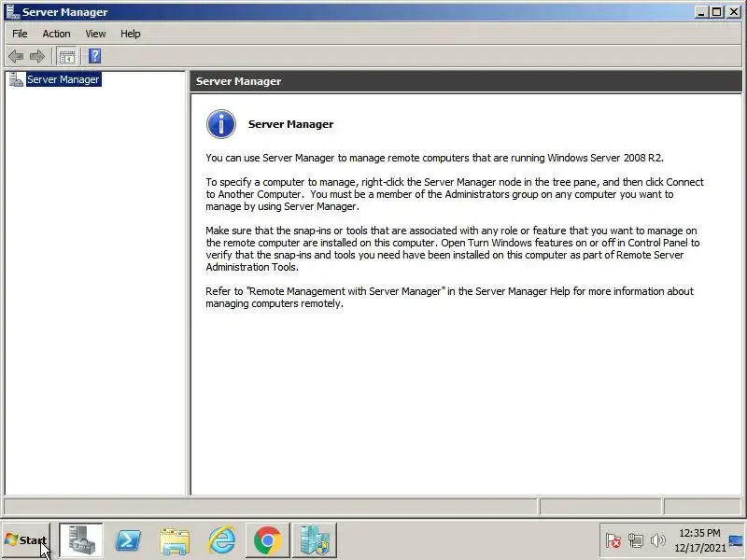
Task: Click the Back arrow toolbar icon
Action: coord(16,56)
